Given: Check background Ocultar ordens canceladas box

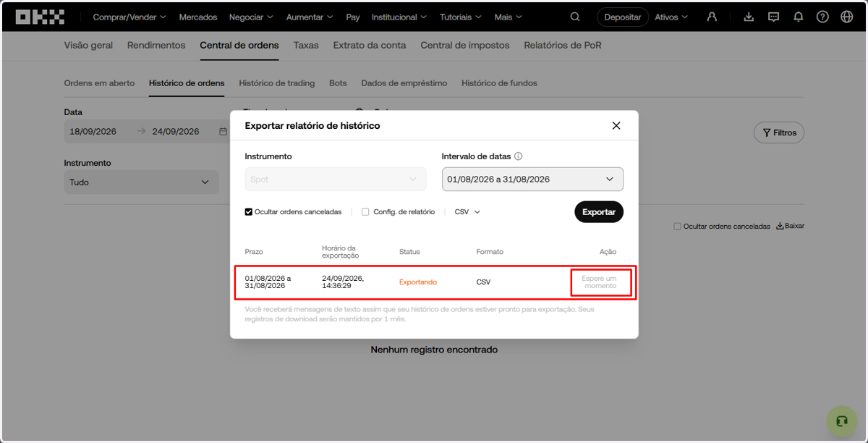Looking at the screenshot, I should pyautogui.click(x=677, y=227).
